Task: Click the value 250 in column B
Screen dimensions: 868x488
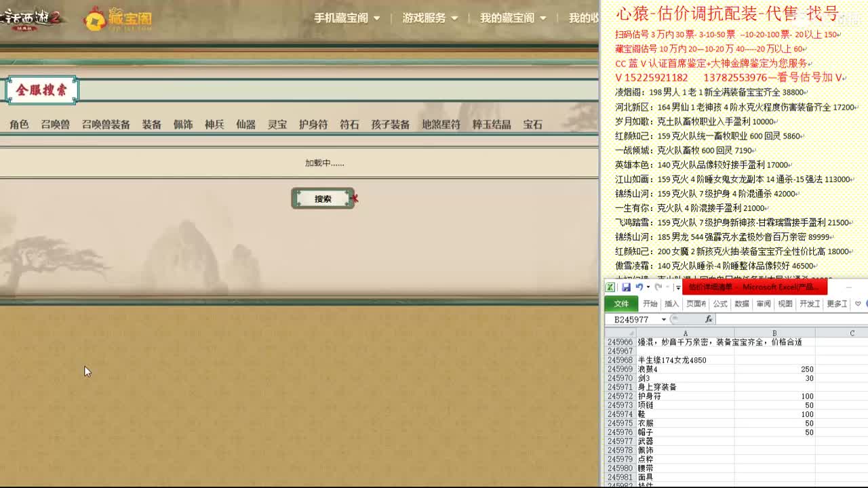Action: (x=807, y=369)
